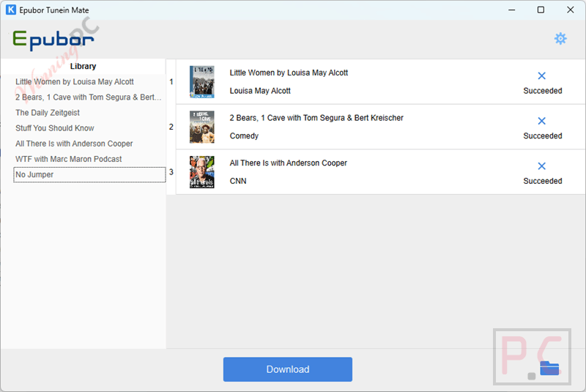The height and width of the screenshot is (392, 586).
Task: Click the Epubor logo
Action: point(53,40)
